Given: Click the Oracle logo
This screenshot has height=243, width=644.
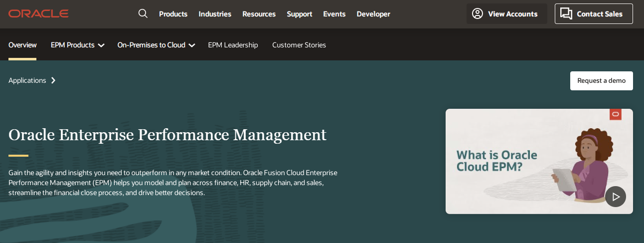Looking at the screenshot, I should [38, 14].
